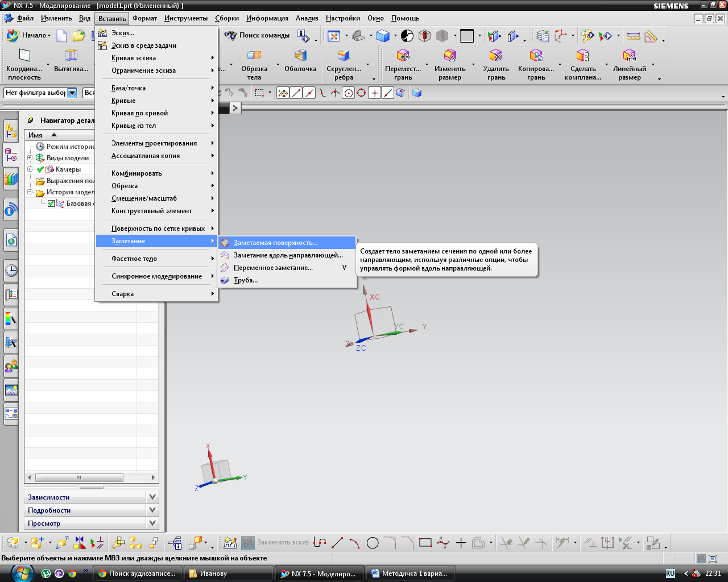Open the Синхронное моделирование submenu
The image size is (728, 582).
[x=156, y=276]
